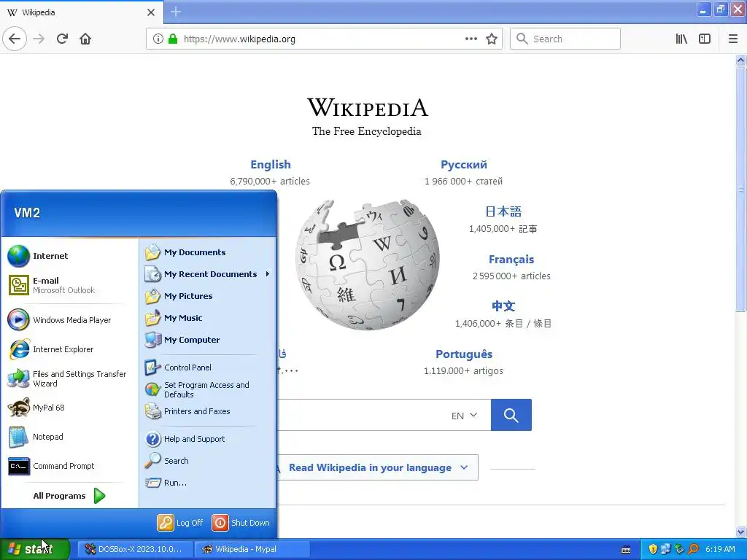The height and width of the screenshot is (560, 747).
Task: Click the keyboard icon in taskbar
Action: [626, 550]
